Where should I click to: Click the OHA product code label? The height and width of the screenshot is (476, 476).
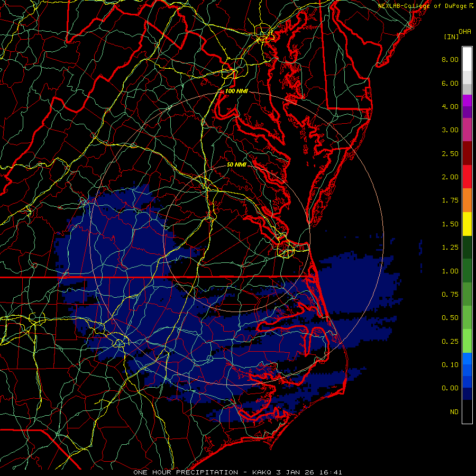click(x=465, y=32)
